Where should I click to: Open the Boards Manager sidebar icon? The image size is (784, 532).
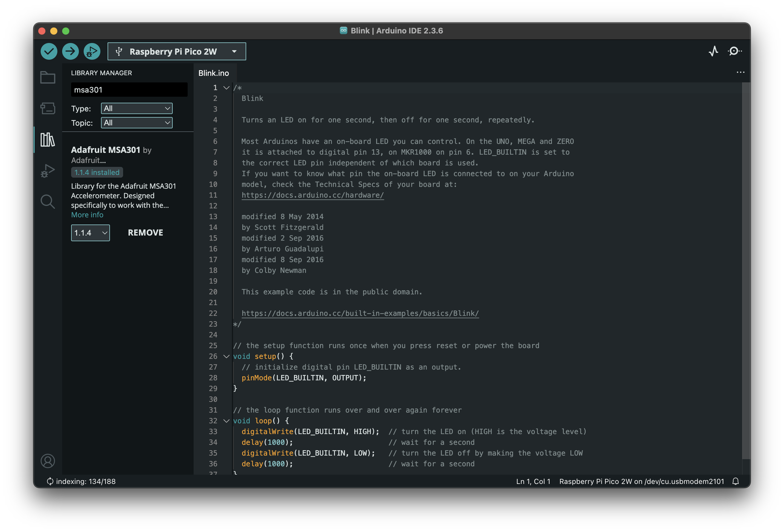[48, 109]
